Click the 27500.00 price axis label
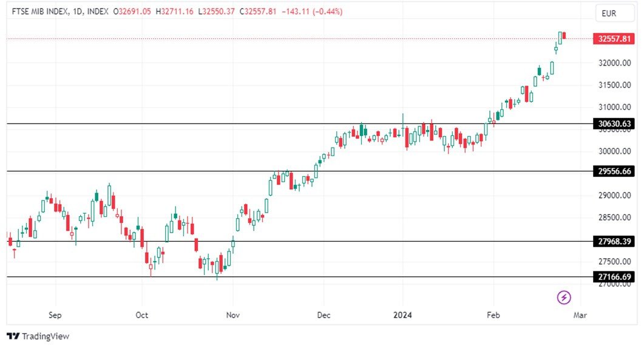The width and height of the screenshot is (644, 348). point(614,261)
